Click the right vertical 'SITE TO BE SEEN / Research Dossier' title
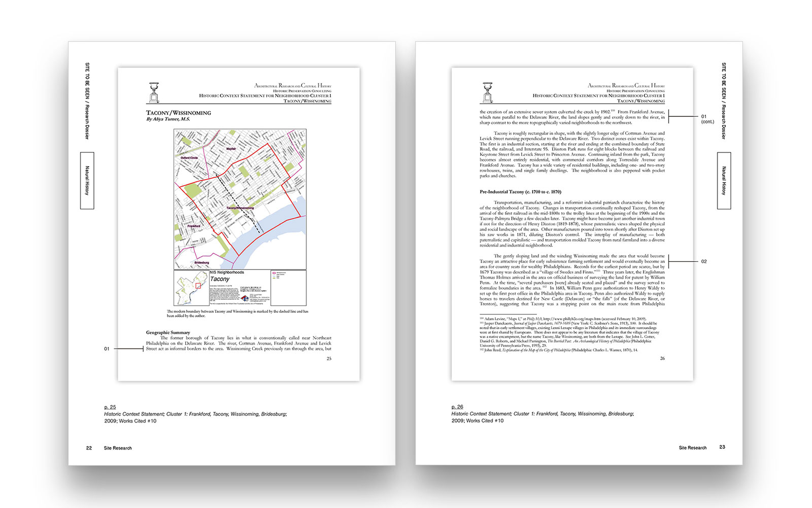 [x=724, y=101]
